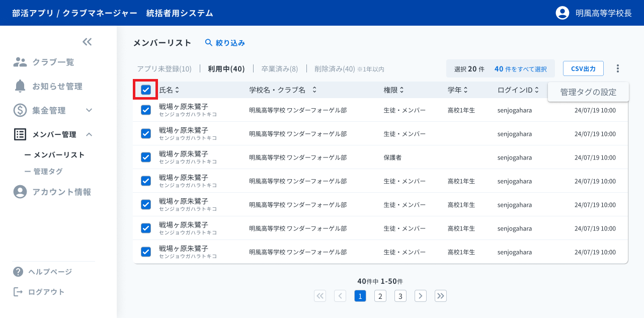The width and height of the screenshot is (644, 318).
Task: Collapse the sidebar with the double chevron icon
Action: pos(87,42)
